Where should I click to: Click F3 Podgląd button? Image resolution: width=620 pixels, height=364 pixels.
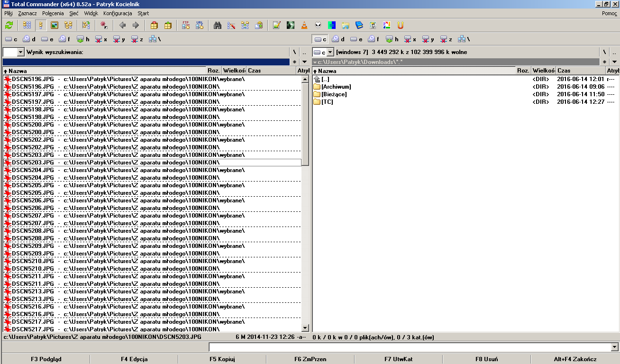(x=46, y=359)
